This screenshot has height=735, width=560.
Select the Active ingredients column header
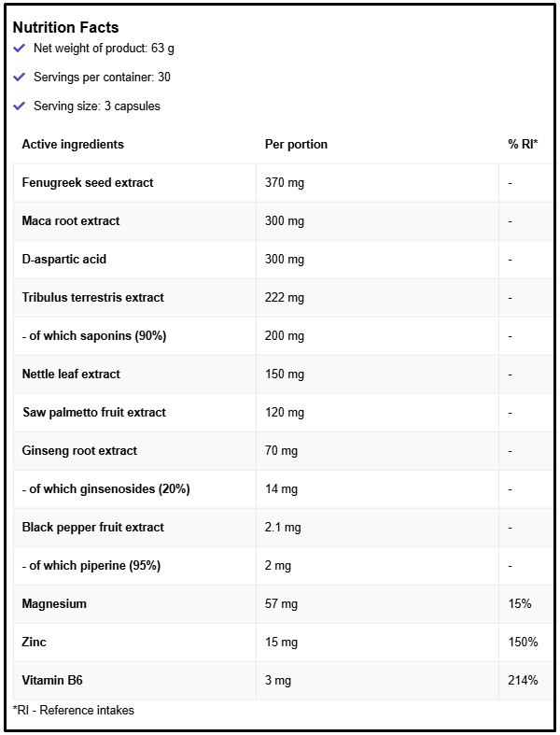click(73, 144)
